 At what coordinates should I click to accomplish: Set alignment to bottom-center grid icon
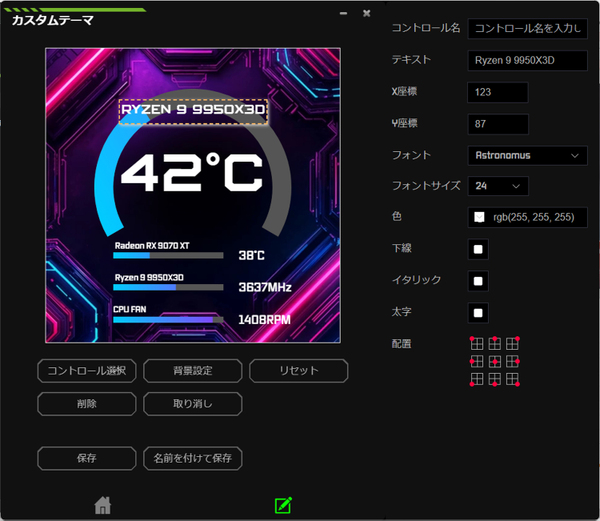tap(494, 379)
